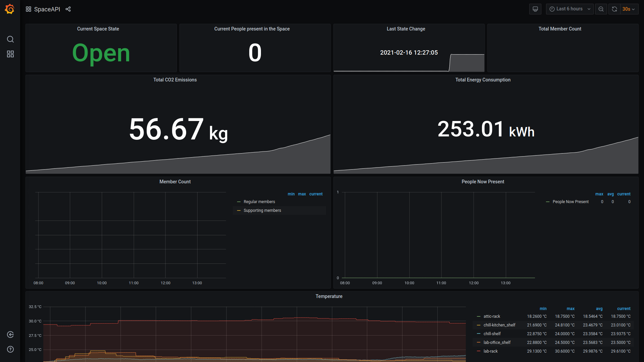
Task: Click the zoom out time range icon
Action: click(x=601, y=9)
